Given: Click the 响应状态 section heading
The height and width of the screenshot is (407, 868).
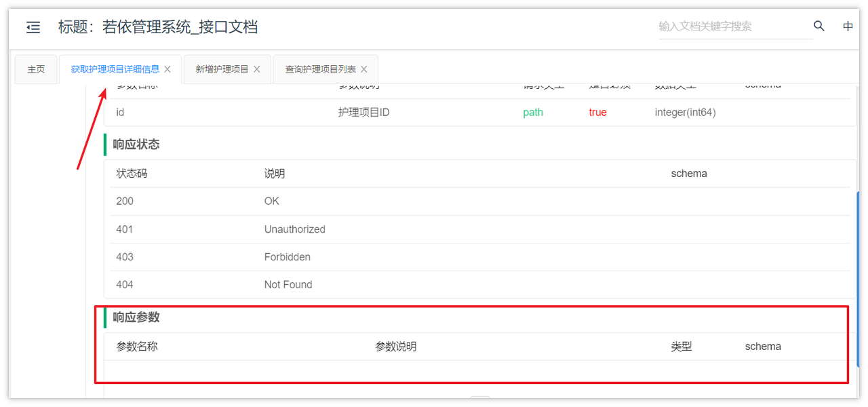Looking at the screenshot, I should pos(136,144).
